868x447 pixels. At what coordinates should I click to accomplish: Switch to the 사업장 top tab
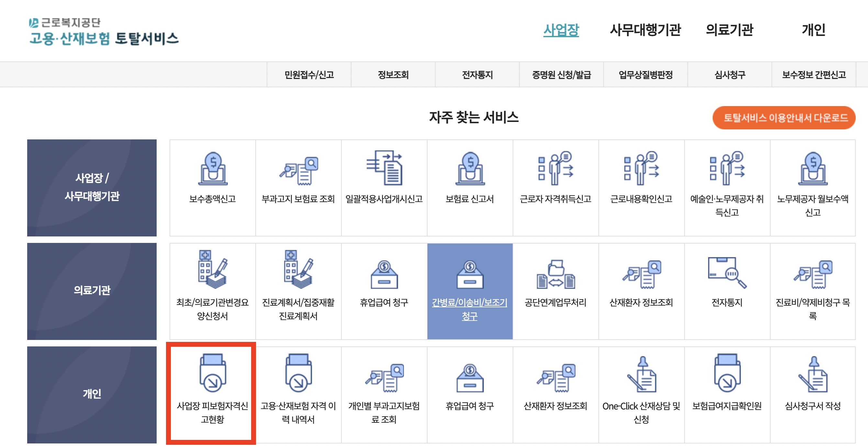pyautogui.click(x=561, y=30)
